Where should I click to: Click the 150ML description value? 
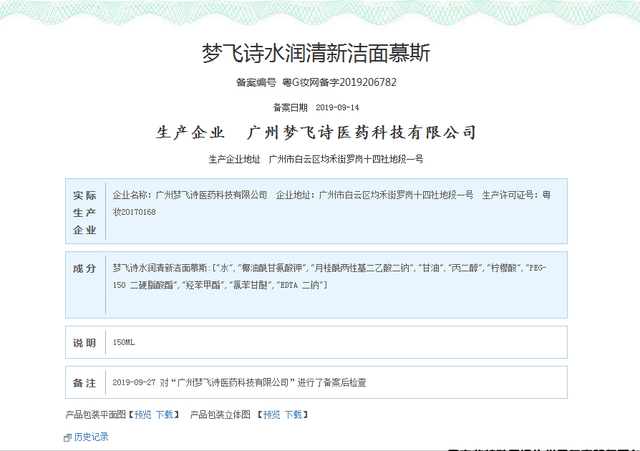(124, 342)
